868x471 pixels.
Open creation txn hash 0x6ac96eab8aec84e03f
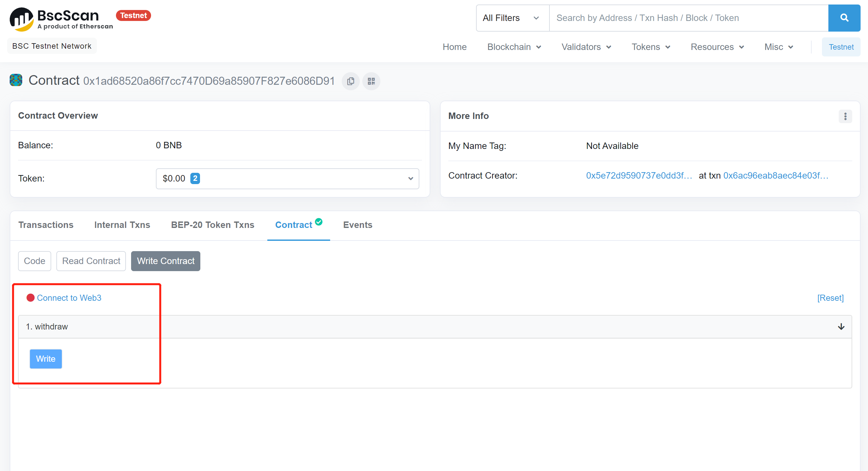pyautogui.click(x=776, y=175)
